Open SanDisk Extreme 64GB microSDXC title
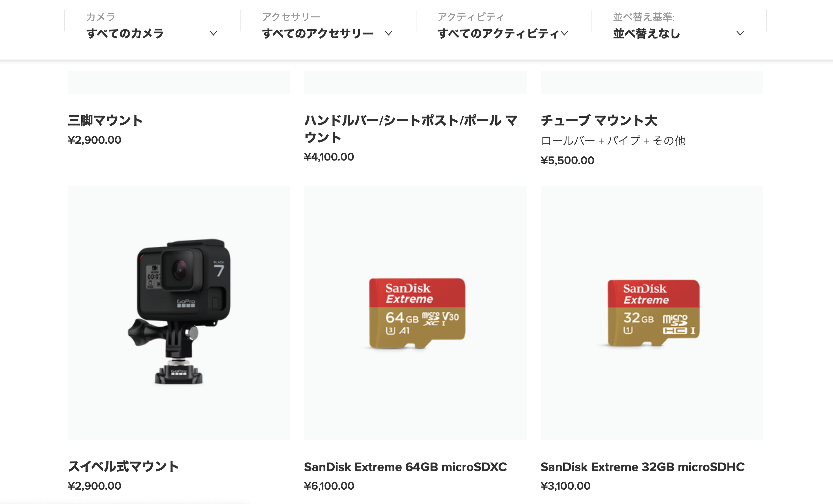This screenshot has height=504, width=833. 405,467
